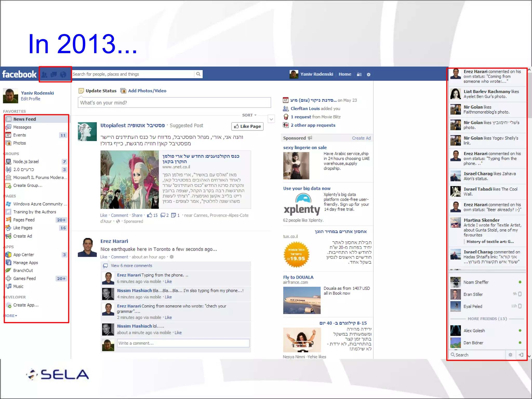Expand post options chevron beside Like Page
532x399 pixels.
pyautogui.click(x=271, y=119)
